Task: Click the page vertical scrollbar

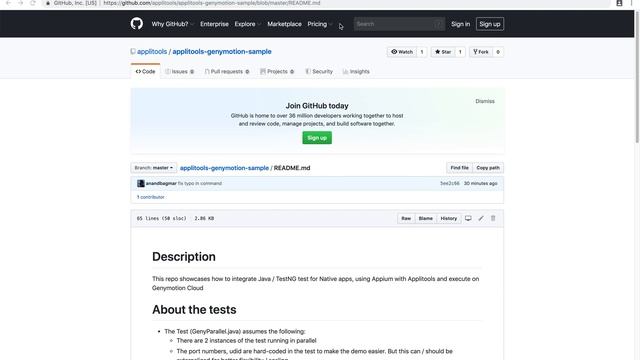Action: [x=637, y=78]
